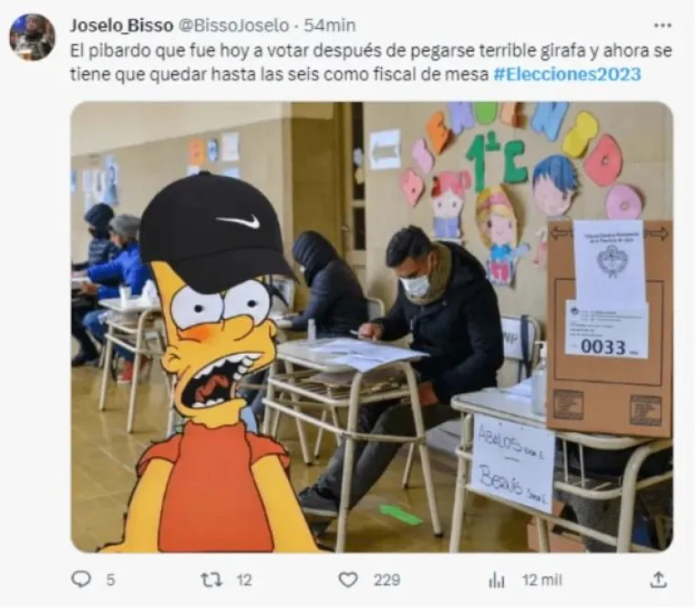Open Joselo_Bisso profile avatar picture
Screen dimensions: 700x609
(32, 36)
